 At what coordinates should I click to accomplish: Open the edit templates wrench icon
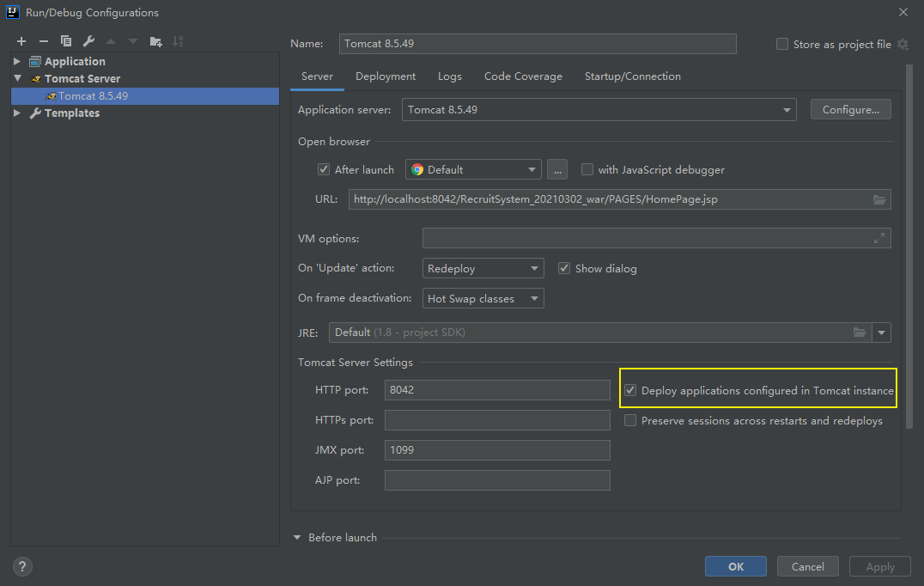pyautogui.click(x=88, y=41)
